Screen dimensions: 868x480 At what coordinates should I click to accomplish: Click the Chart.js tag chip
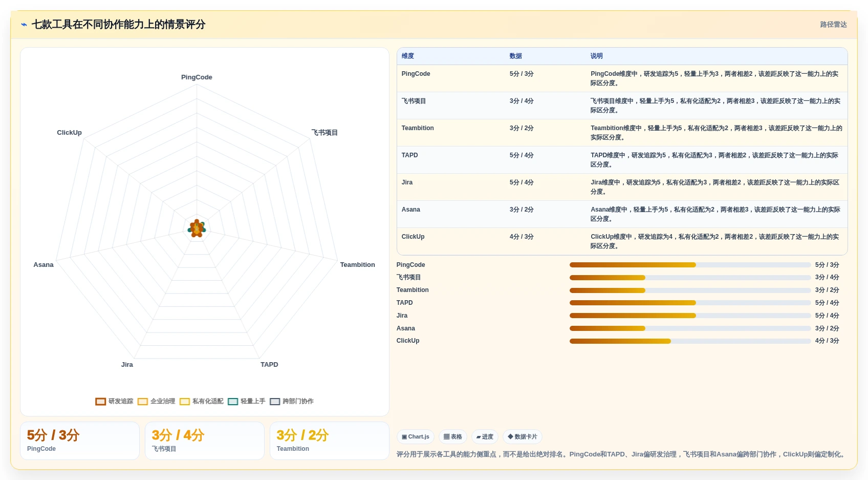[416, 437]
